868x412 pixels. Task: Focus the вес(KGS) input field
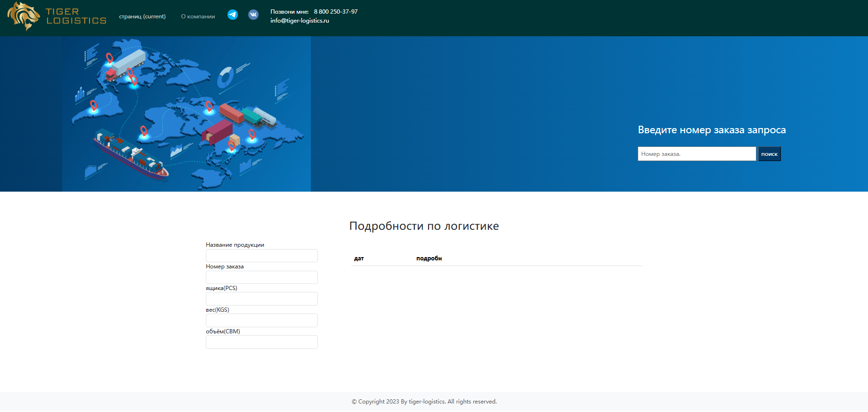[x=262, y=321]
